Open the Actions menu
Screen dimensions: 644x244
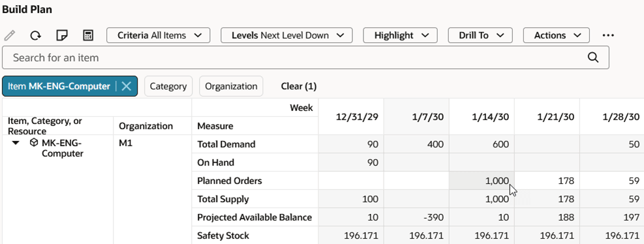coord(557,35)
